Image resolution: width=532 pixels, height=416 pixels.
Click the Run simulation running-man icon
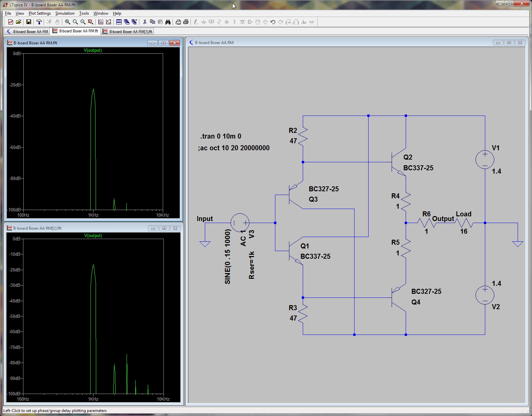point(49,22)
